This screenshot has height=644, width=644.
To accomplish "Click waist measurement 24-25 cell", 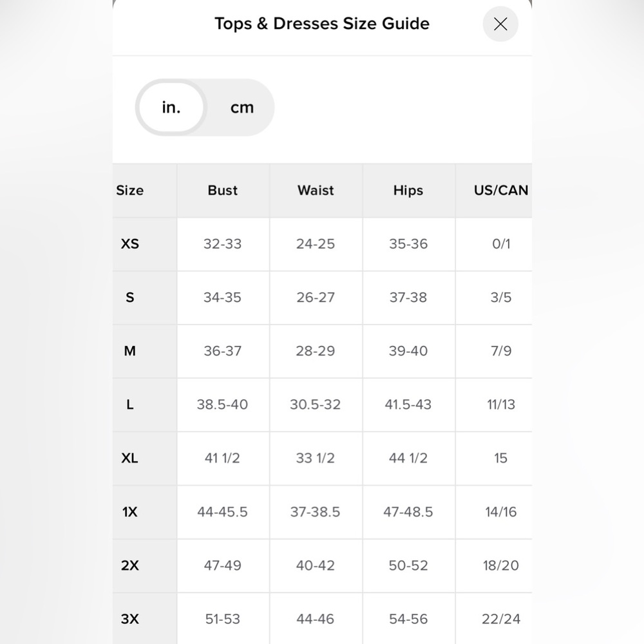I will (x=316, y=244).
